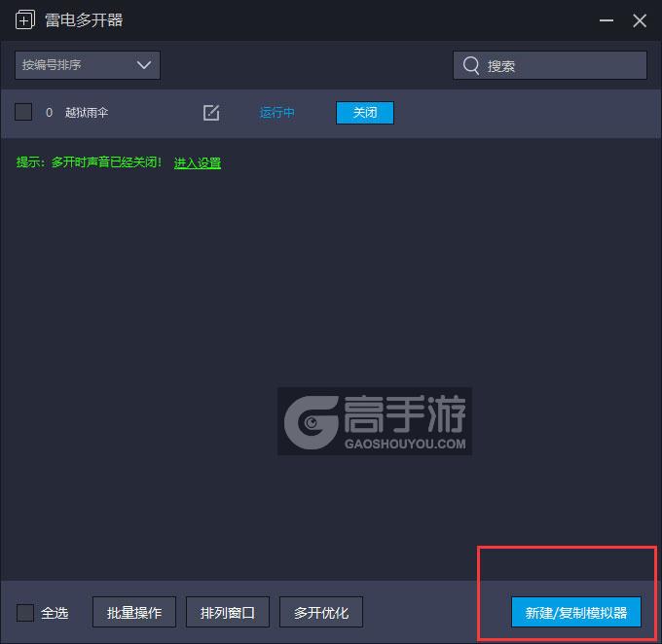This screenshot has width=662, height=644.
Task: Click the 运行中 status text
Action: (x=276, y=113)
